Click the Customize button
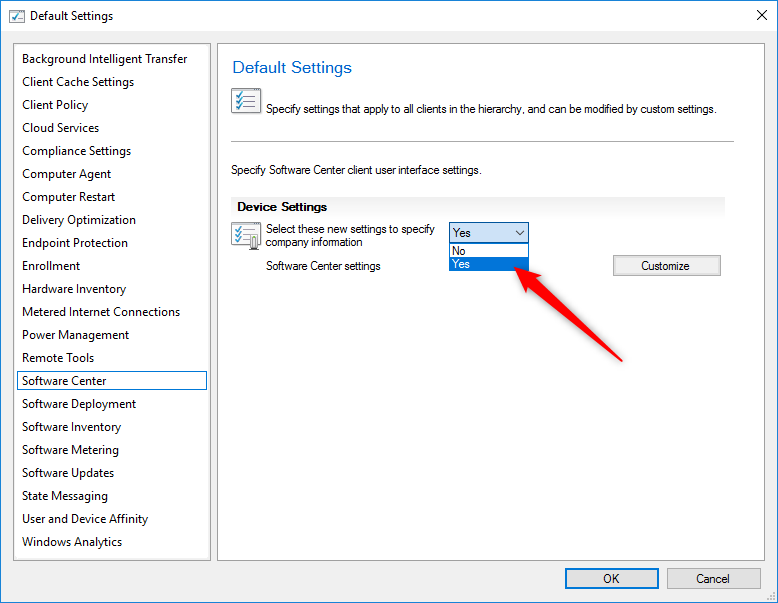This screenshot has height=603, width=778. (666, 266)
